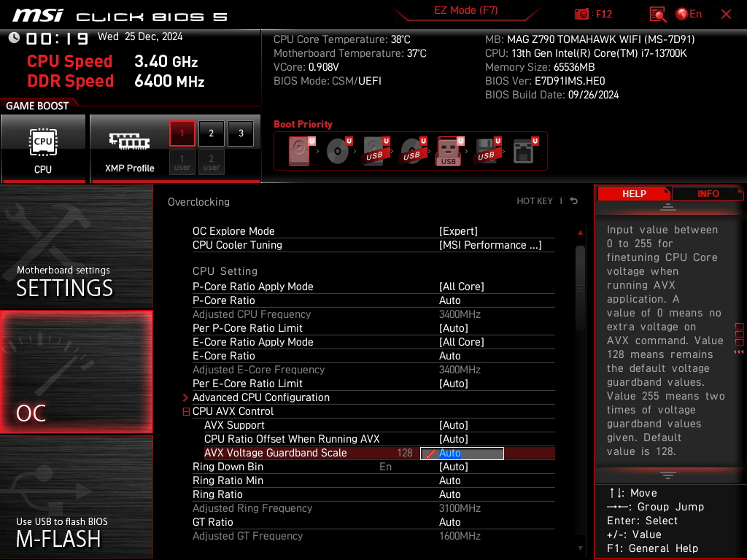Image resolution: width=747 pixels, height=560 pixels.
Task: Select XMP user profile 2
Action: point(211,162)
